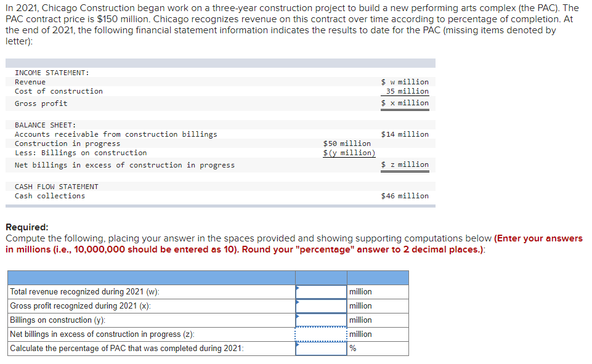
Task: Click the '35 million' cost of construction value
Action: pyautogui.click(x=407, y=91)
